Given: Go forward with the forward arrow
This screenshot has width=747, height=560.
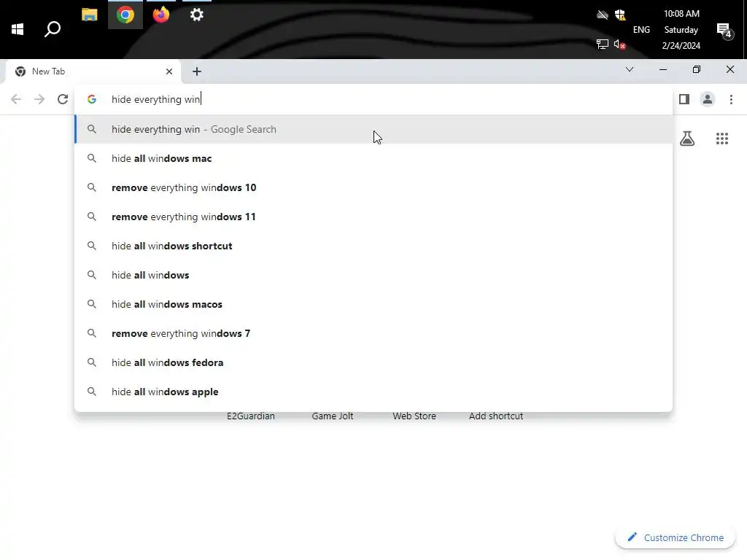Looking at the screenshot, I should coord(39,99).
